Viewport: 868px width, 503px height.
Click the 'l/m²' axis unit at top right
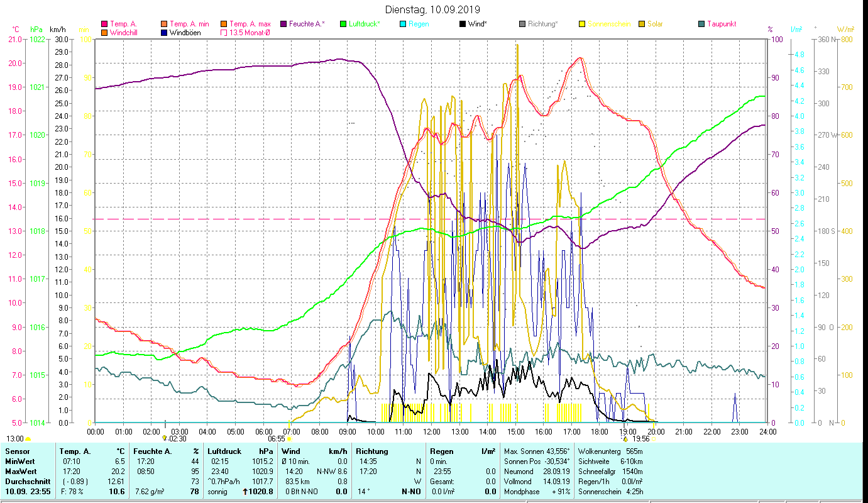point(796,30)
